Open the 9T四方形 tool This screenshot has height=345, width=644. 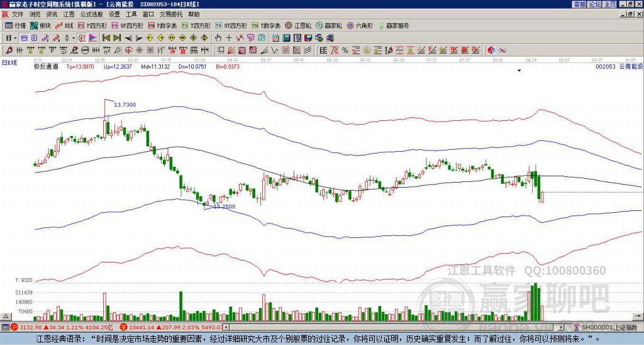[x=231, y=25]
